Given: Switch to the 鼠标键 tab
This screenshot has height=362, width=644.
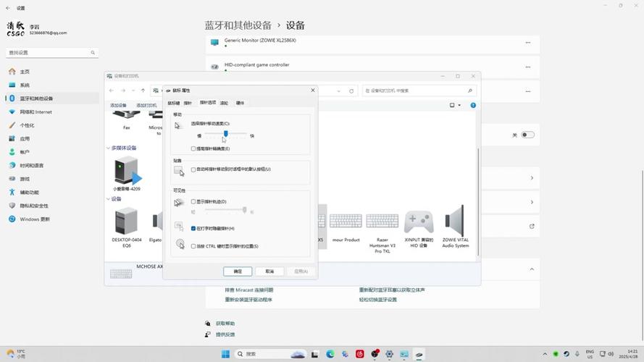Looking at the screenshot, I should pyautogui.click(x=174, y=103).
